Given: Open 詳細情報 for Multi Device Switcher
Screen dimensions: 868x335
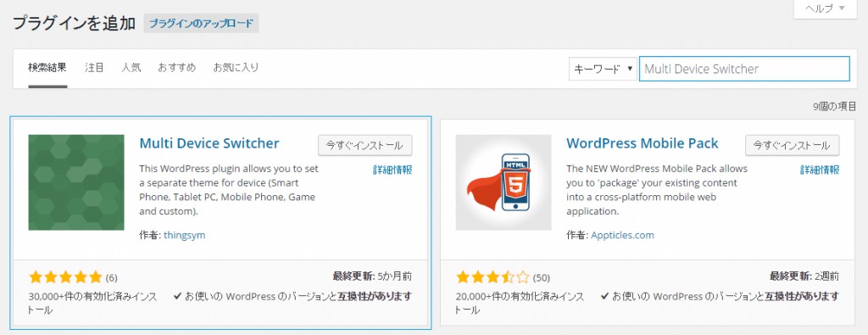Looking at the screenshot, I should pos(392,170).
